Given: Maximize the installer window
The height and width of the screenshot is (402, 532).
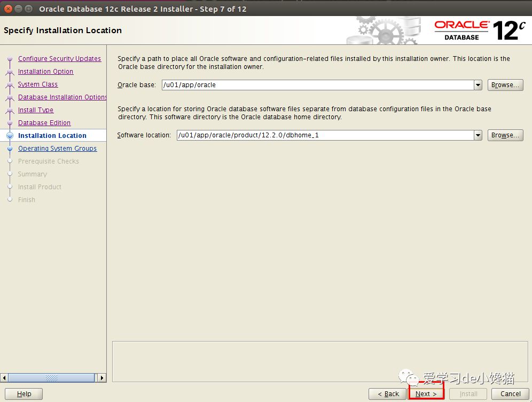Looking at the screenshot, I should point(29,9).
